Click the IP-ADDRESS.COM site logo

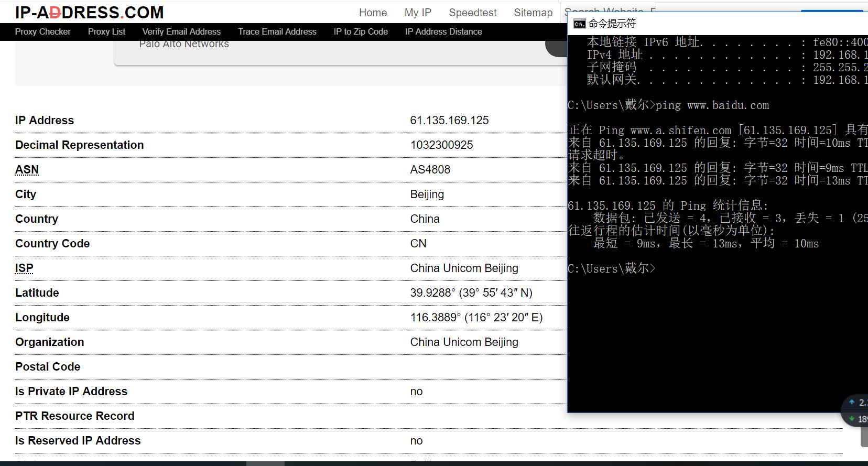[x=89, y=12]
